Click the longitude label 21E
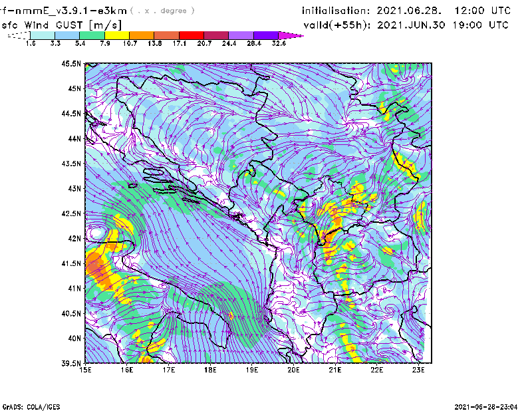This screenshot has width=532, height=411. click(335, 370)
